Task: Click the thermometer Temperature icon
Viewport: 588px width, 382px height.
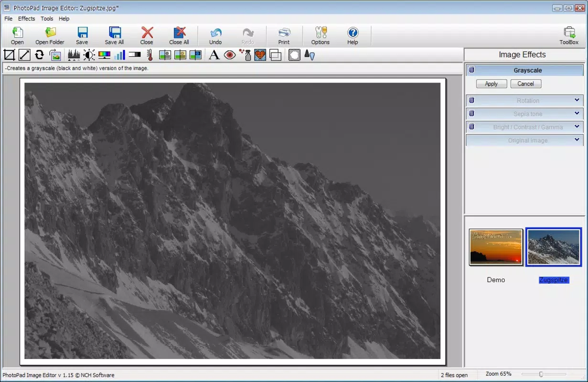Action: click(x=150, y=55)
